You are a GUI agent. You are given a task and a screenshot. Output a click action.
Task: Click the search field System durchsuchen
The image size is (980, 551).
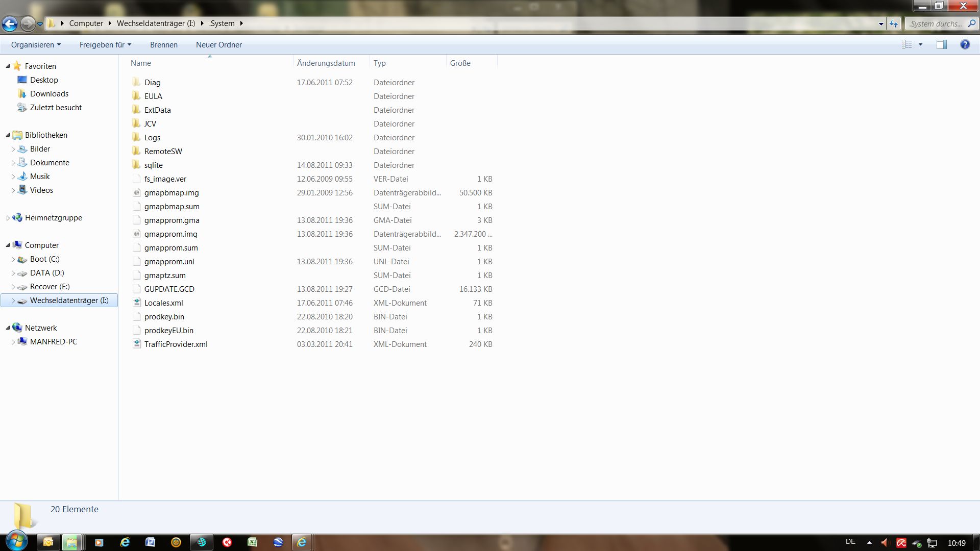[936, 24]
